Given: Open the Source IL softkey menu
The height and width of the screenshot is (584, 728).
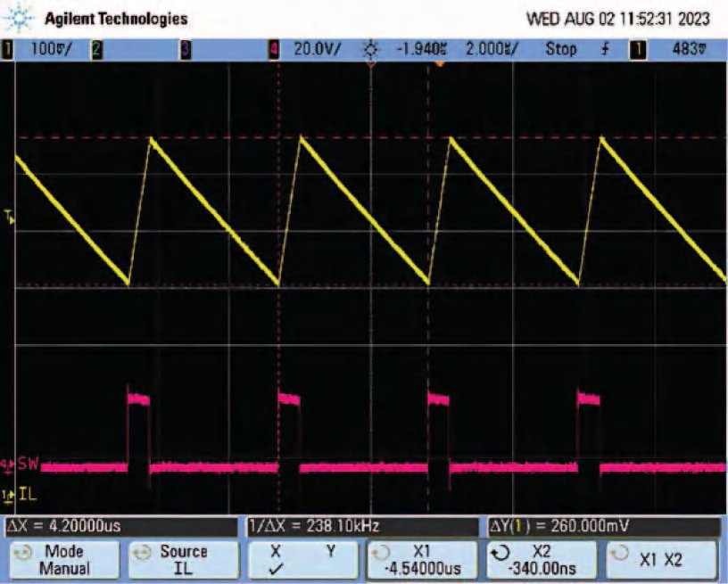Looking at the screenshot, I should [184, 559].
